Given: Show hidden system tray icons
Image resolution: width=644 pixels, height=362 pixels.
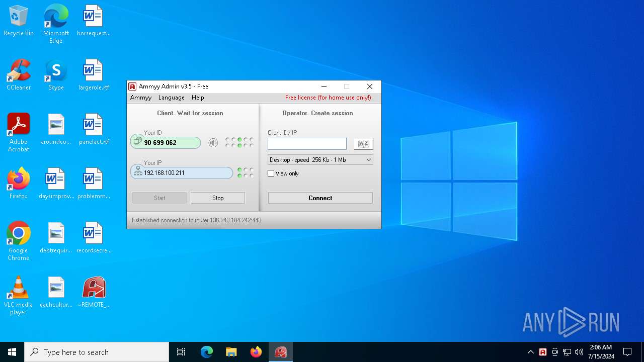Looking at the screenshot, I should pyautogui.click(x=531, y=352).
